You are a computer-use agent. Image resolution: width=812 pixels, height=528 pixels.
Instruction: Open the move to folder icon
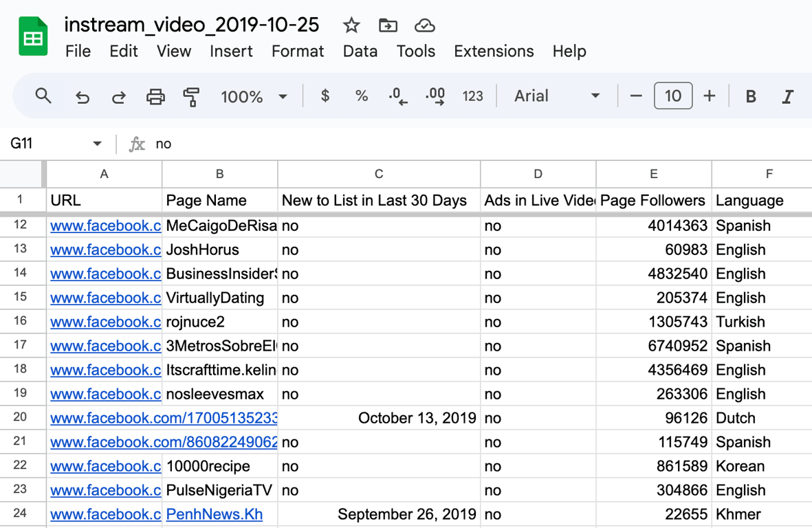[x=388, y=25]
